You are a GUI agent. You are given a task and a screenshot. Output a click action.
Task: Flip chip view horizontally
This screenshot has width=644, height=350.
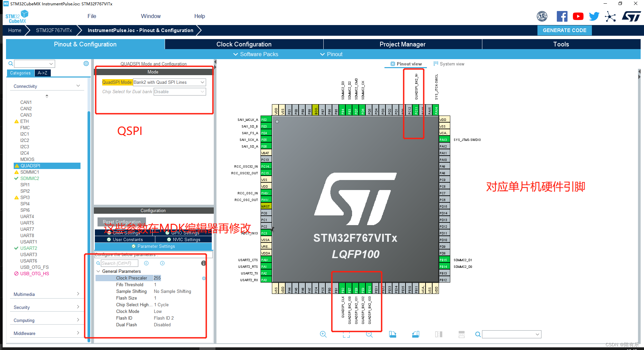coord(439,334)
